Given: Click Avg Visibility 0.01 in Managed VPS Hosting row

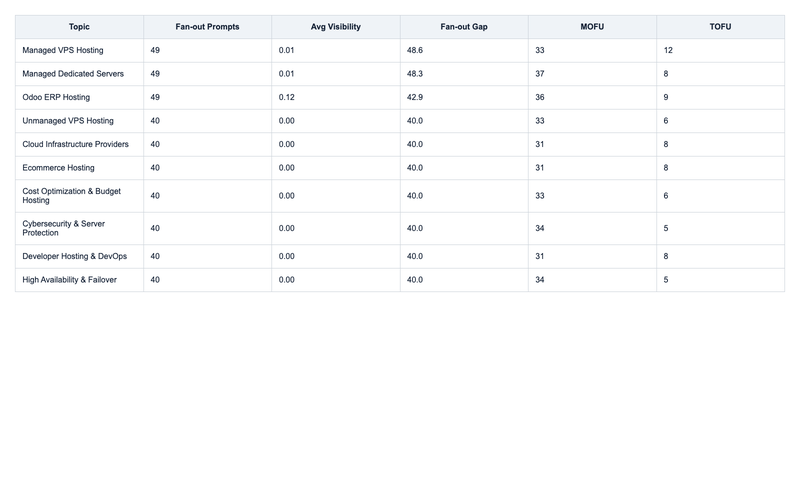Looking at the screenshot, I should [x=286, y=50].
